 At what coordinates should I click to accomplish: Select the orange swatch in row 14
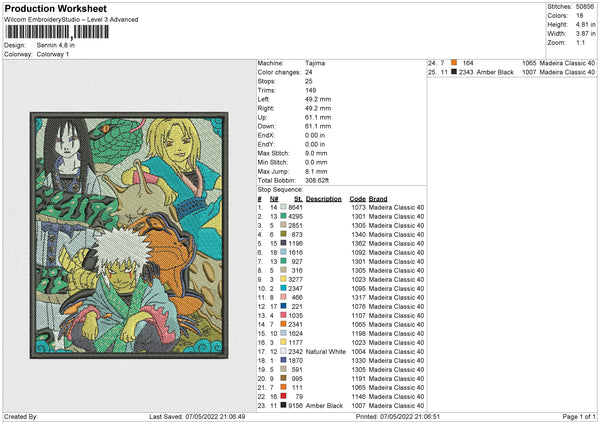pos(283,324)
